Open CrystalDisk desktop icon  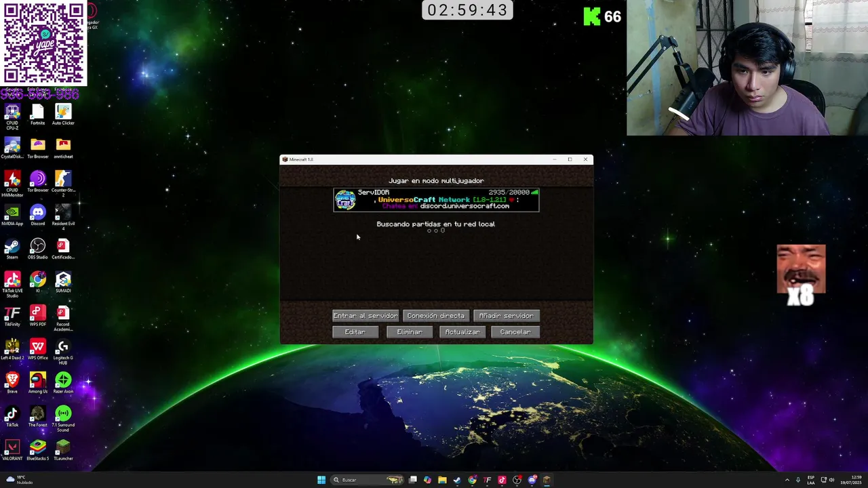pos(12,148)
